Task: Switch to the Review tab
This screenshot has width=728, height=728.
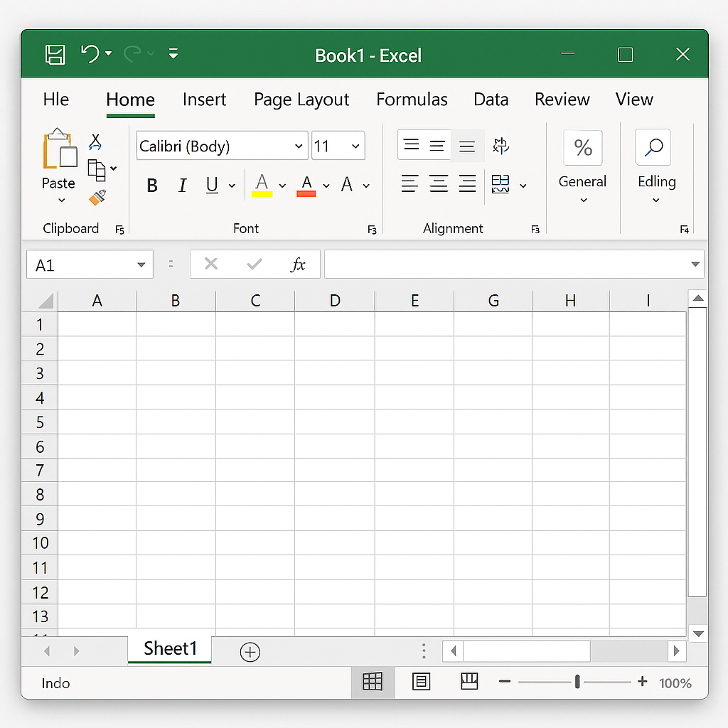Action: tap(562, 100)
